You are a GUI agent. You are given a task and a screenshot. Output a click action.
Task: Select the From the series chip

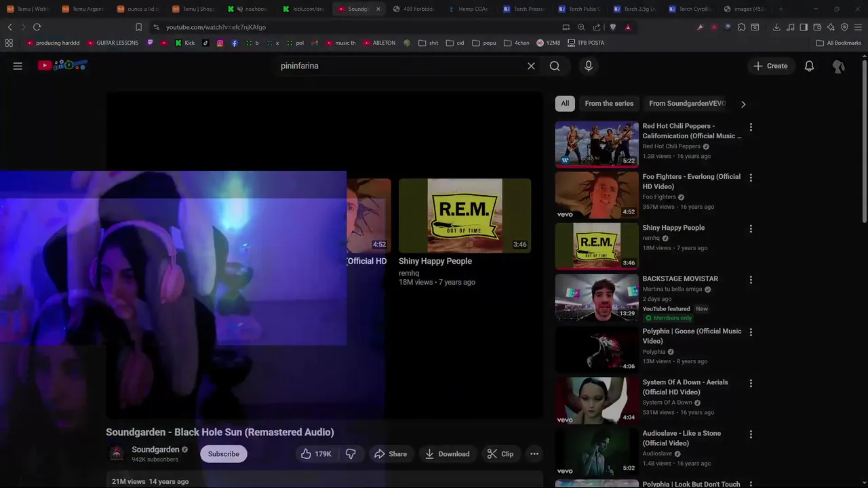point(609,104)
